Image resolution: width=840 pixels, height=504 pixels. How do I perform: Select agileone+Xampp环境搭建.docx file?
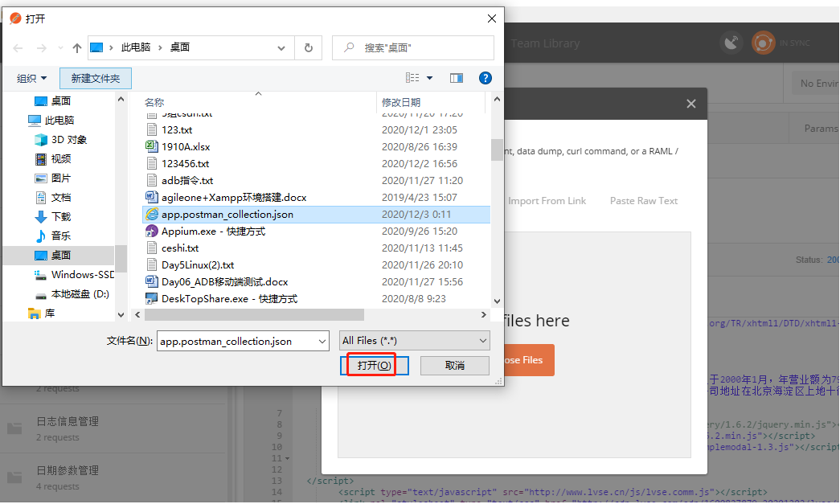point(316,198)
